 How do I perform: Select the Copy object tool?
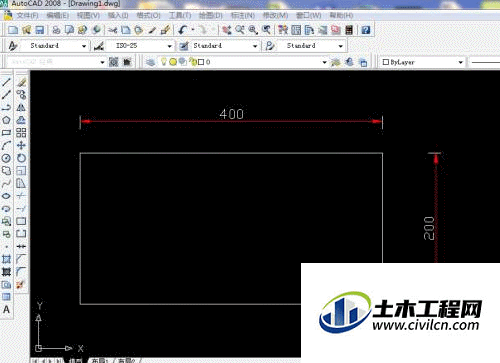(21, 95)
